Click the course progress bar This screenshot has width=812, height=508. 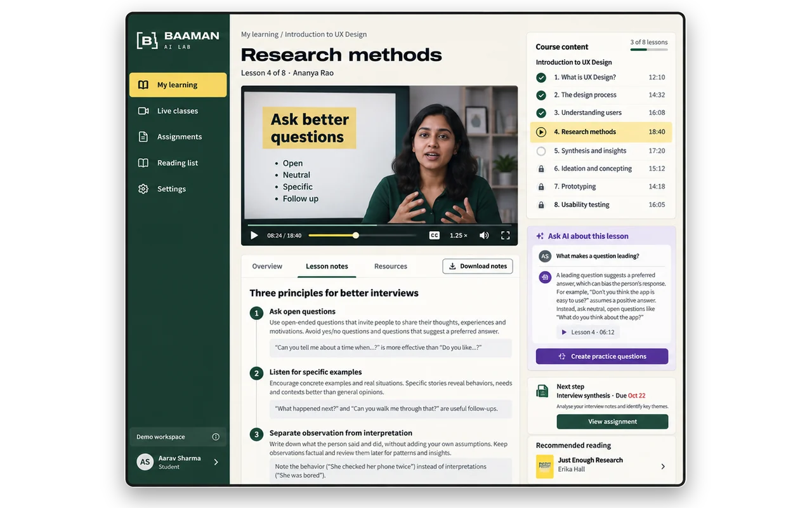tap(649, 50)
